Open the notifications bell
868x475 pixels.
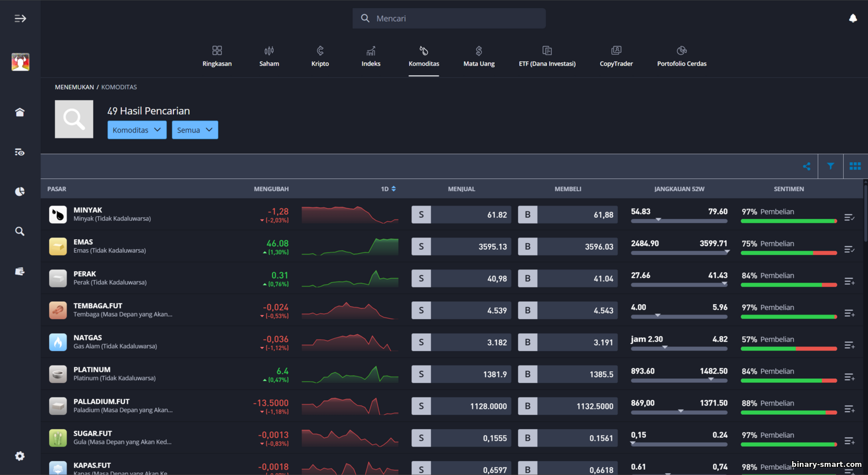pyautogui.click(x=852, y=19)
